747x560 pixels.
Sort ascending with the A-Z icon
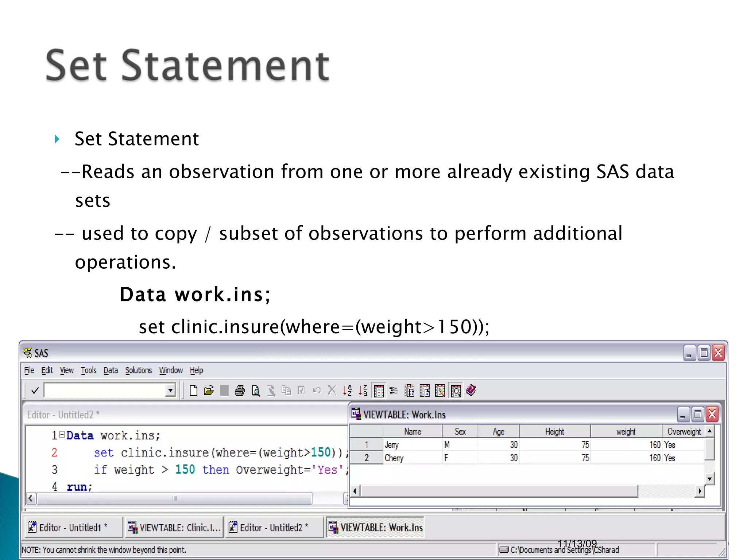click(347, 391)
